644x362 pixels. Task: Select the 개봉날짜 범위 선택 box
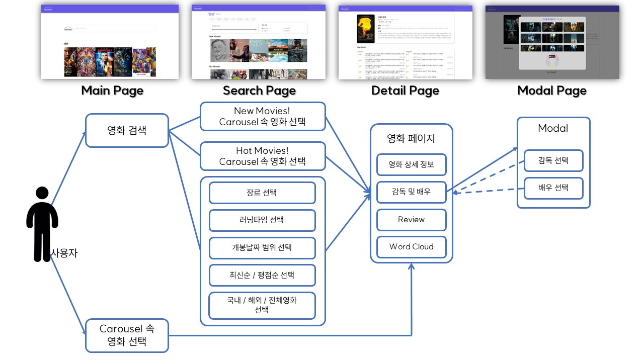262,248
